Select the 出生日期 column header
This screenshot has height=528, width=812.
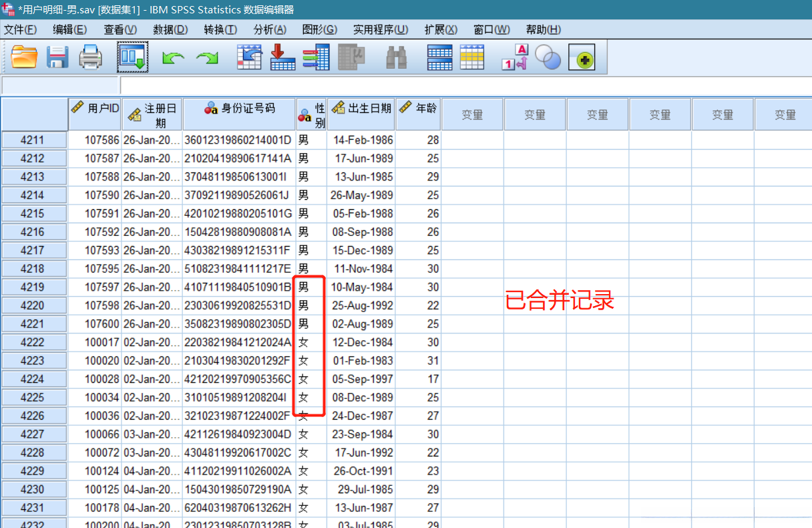click(x=361, y=114)
